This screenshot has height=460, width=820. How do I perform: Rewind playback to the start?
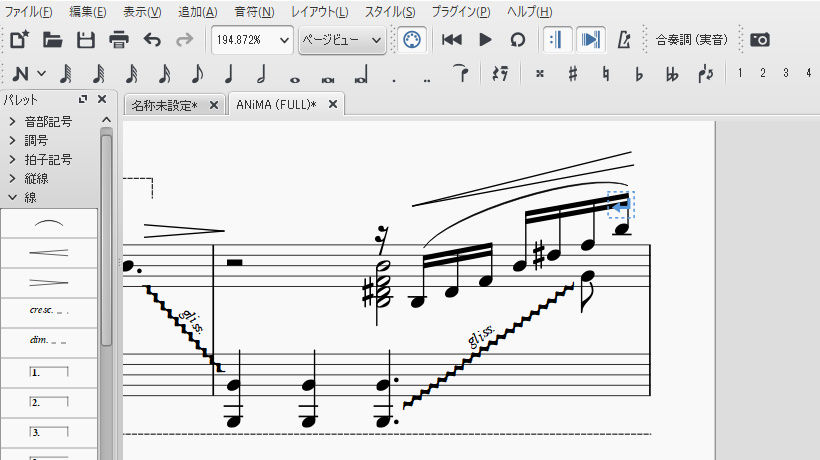451,40
